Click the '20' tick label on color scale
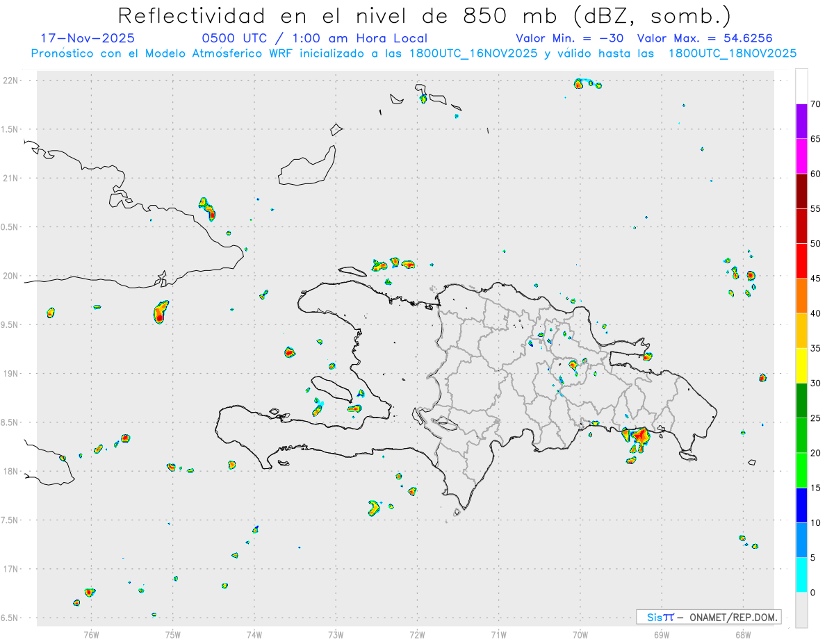This screenshot has width=834, height=644. coord(816,453)
